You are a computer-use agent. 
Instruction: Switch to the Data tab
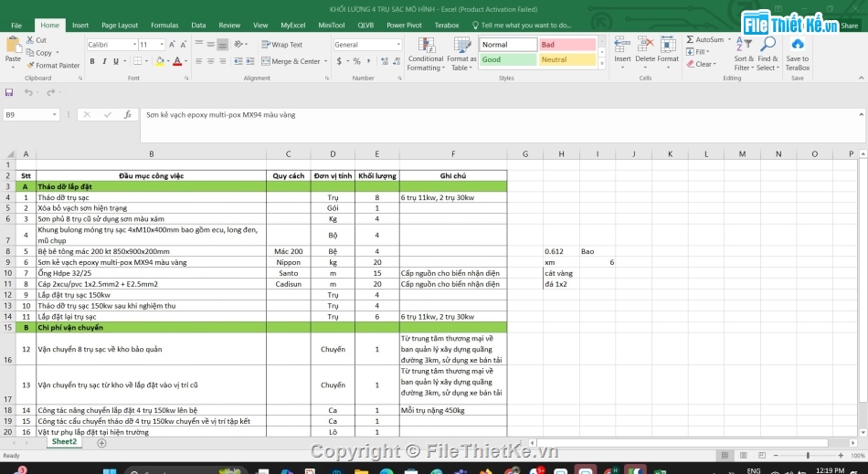tap(199, 26)
